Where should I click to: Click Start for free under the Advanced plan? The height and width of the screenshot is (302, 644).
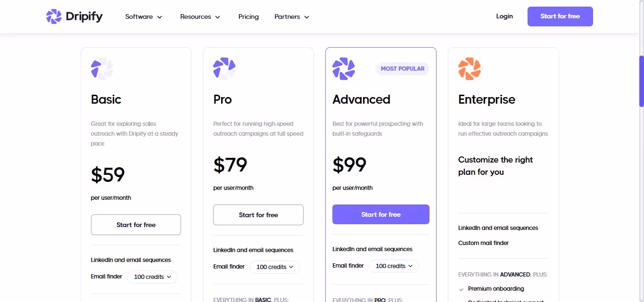click(x=380, y=214)
